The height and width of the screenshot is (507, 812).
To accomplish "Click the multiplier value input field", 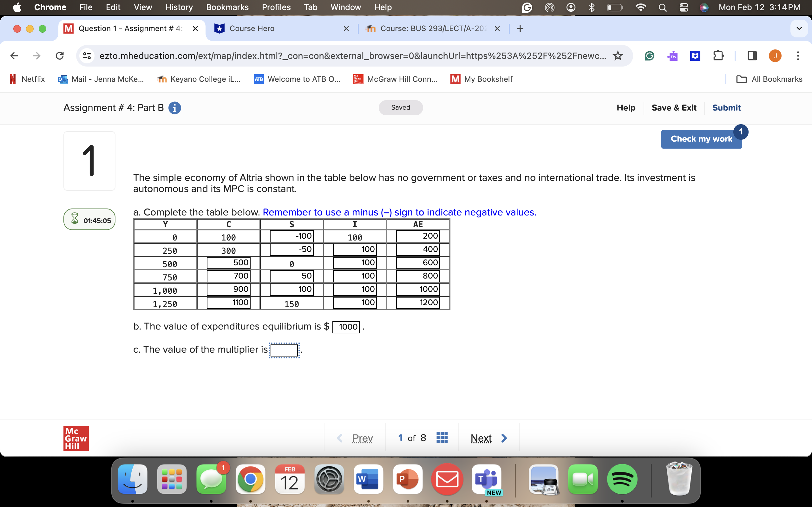I will tap(284, 350).
